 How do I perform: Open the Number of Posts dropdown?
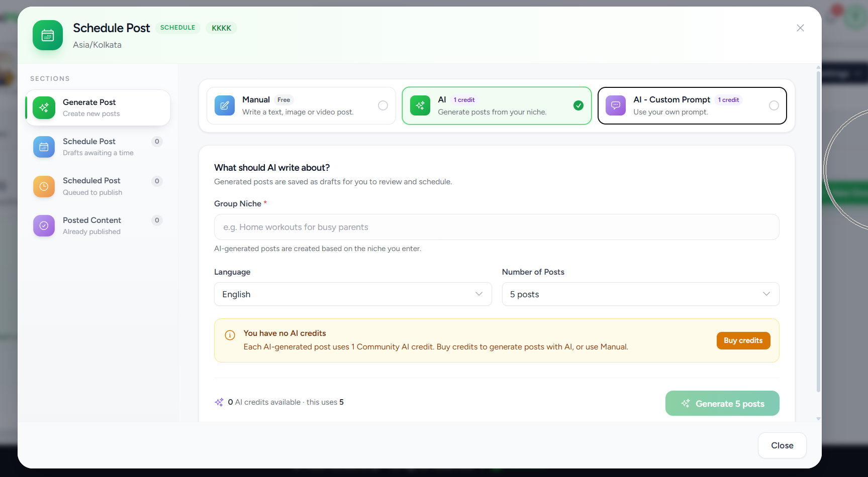coord(641,294)
